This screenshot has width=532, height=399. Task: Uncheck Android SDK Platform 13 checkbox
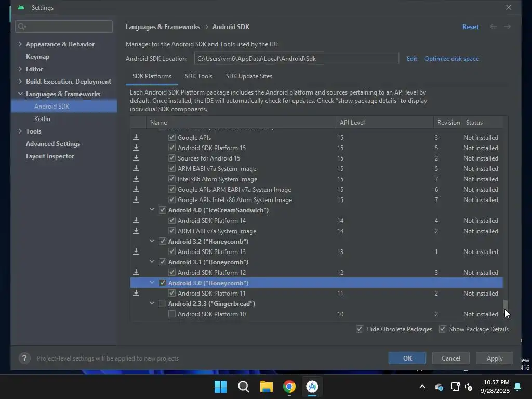tap(171, 252)
